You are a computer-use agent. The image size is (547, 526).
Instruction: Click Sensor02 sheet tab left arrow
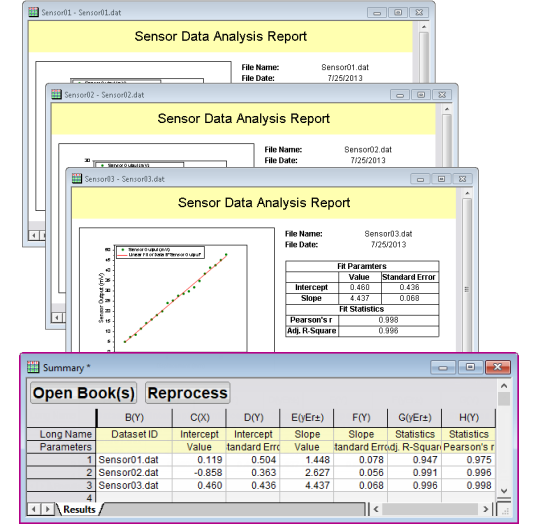(x=57, y=317)
